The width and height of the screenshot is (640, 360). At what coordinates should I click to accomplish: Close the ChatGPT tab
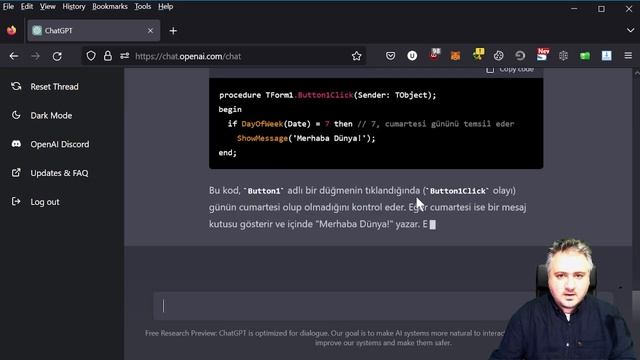click(150, 31)
